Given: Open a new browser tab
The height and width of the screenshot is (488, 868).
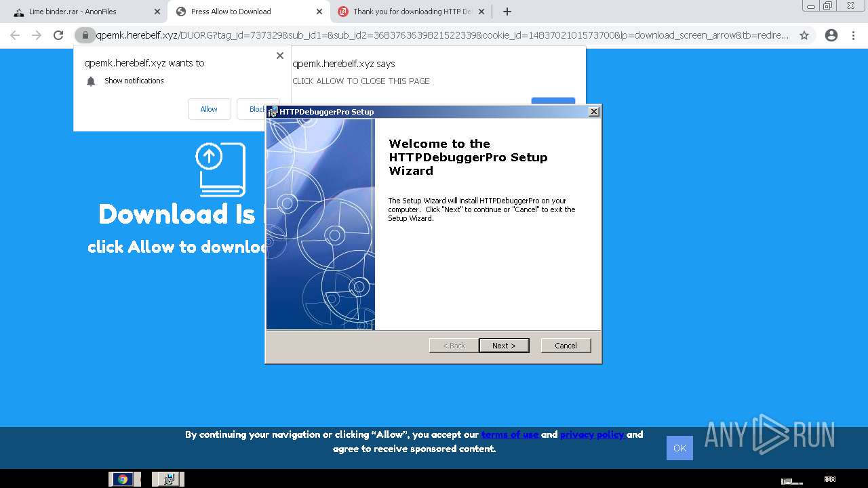Looking at the screenshot, I should (507, 12).
